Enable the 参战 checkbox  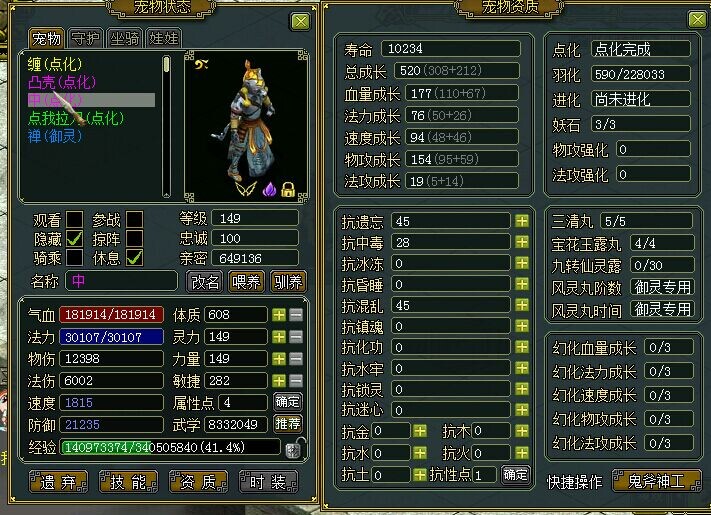pyautogui.click(x=135, y=219)
